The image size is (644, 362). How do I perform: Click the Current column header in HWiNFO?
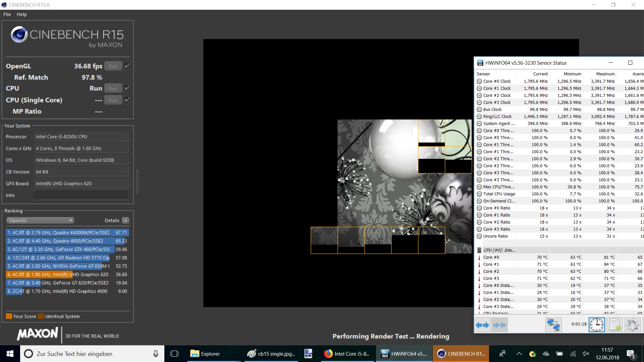533,74
